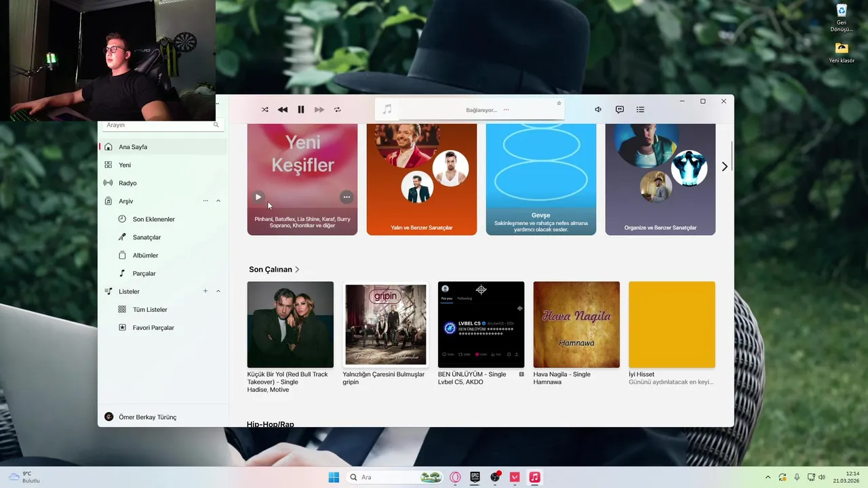The width and height of the screenshot is (868, 488).
Task: Open the Geri Dönüşüm recycle bin desktop icon
Action: point(842,18)
